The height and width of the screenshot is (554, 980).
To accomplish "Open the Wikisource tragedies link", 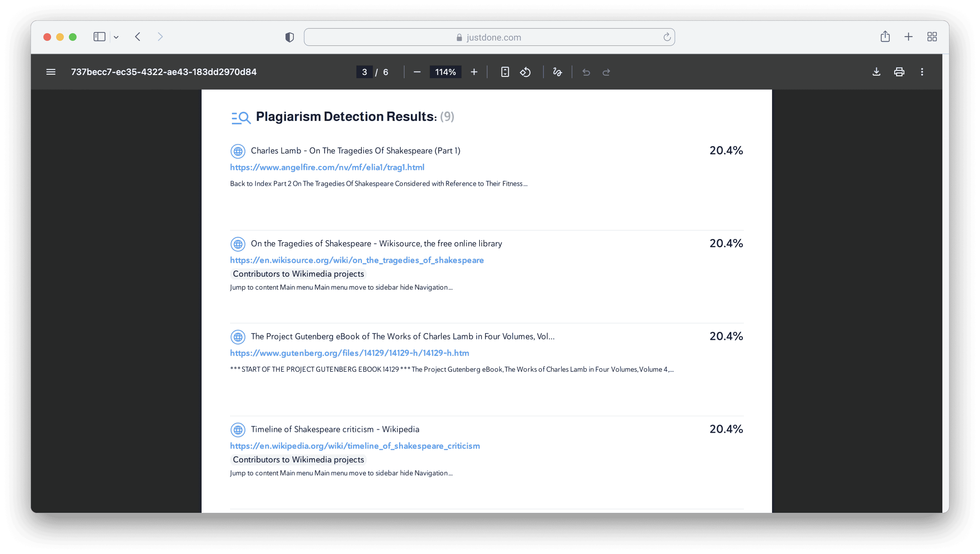I will [357, 260].
